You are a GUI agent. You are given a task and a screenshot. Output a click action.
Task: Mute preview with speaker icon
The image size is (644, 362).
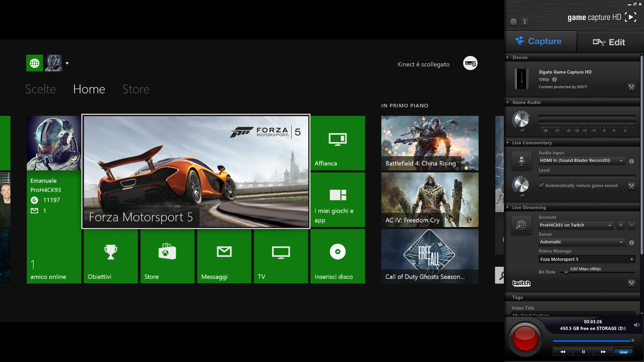point(637,325)
